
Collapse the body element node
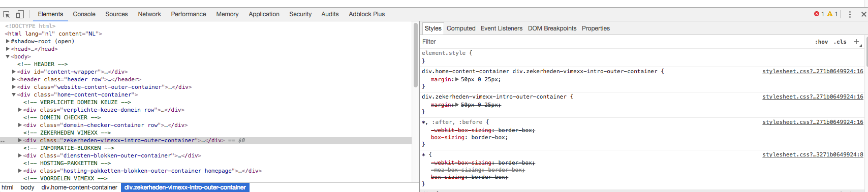[8, 57]
